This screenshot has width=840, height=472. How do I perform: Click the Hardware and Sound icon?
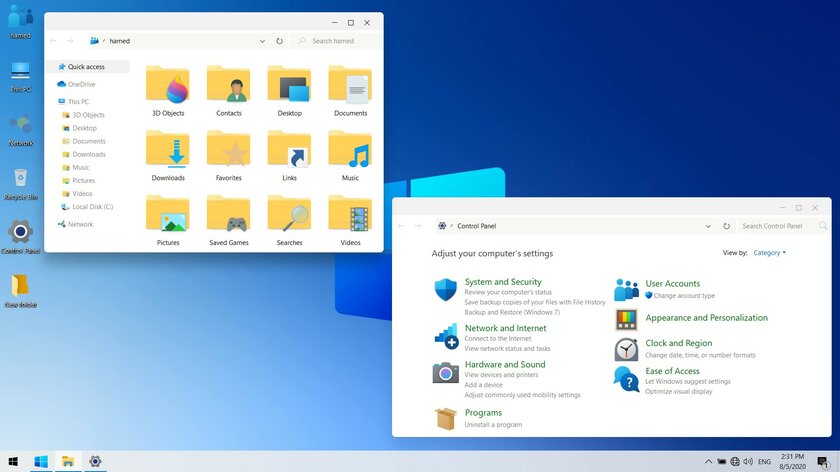tap(446, 372)
